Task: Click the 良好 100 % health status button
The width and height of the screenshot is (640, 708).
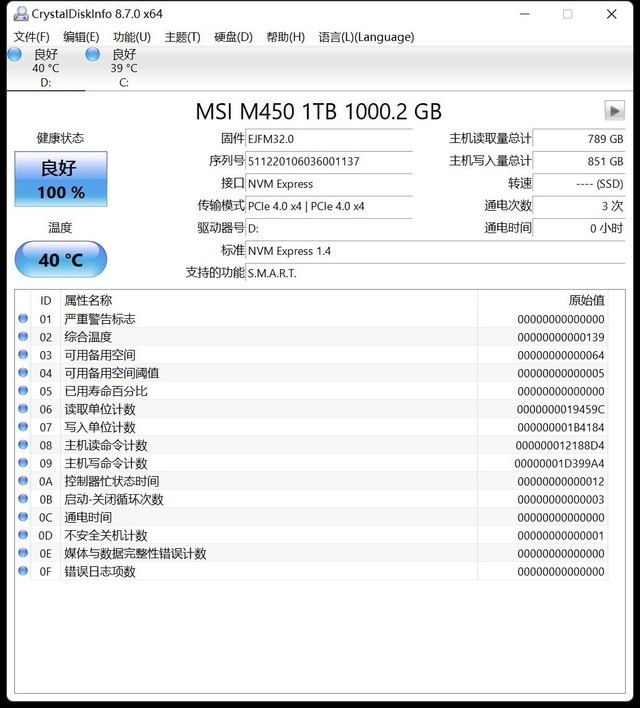Action: (61, 179)
